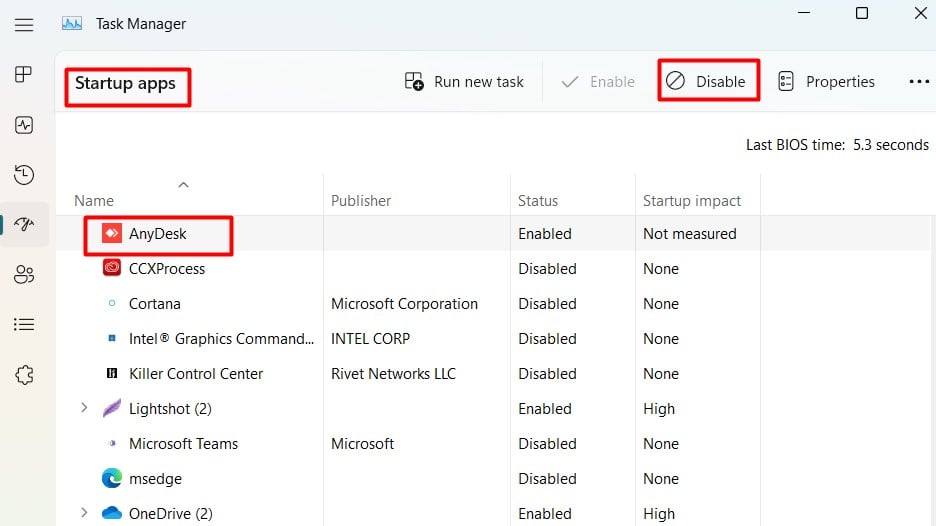Click Run new task button
Viewport: 936px width, 526px height.
coord(464,81)
